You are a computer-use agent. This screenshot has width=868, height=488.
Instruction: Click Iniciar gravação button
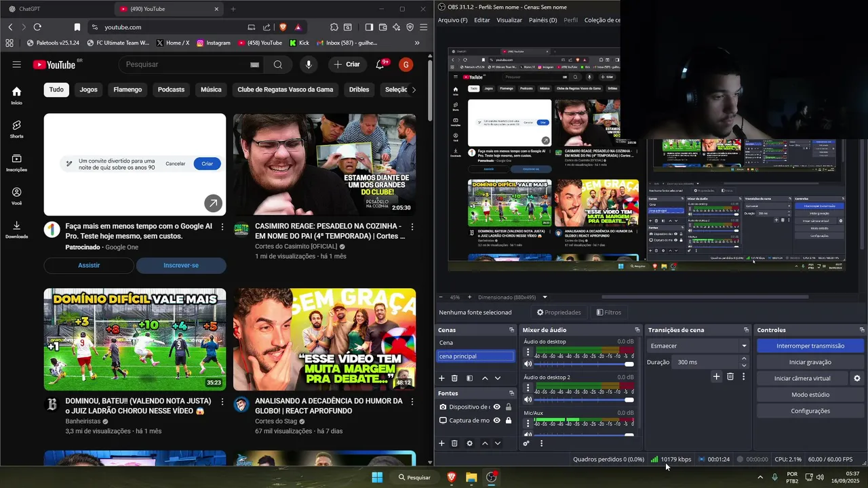tap(810, 362)
